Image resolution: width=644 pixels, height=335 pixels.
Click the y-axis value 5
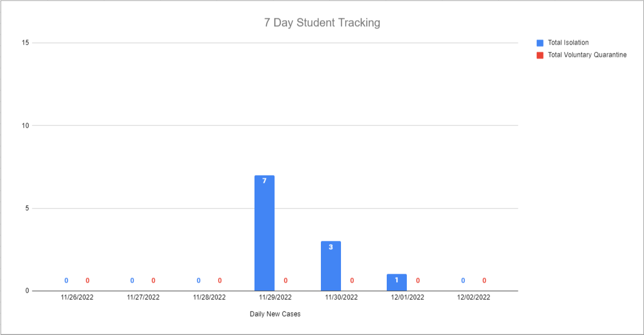coord(27,208)
